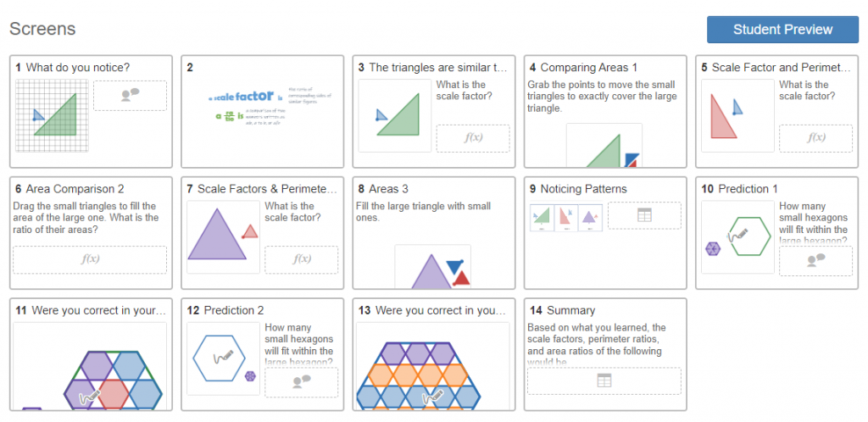Click the f(x) icon in screen 7
This screenshot has height=422, width=868.
302,259
